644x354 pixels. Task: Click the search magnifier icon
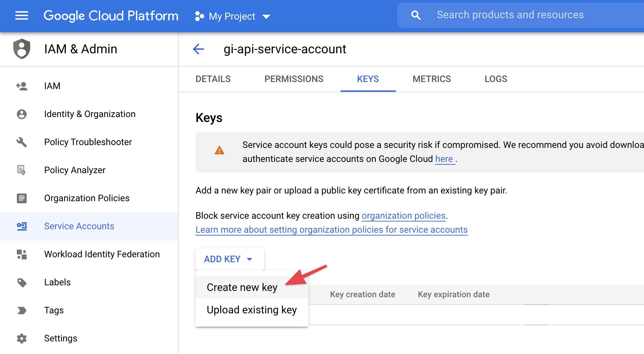pyautogui.click(x=416, y=15)
